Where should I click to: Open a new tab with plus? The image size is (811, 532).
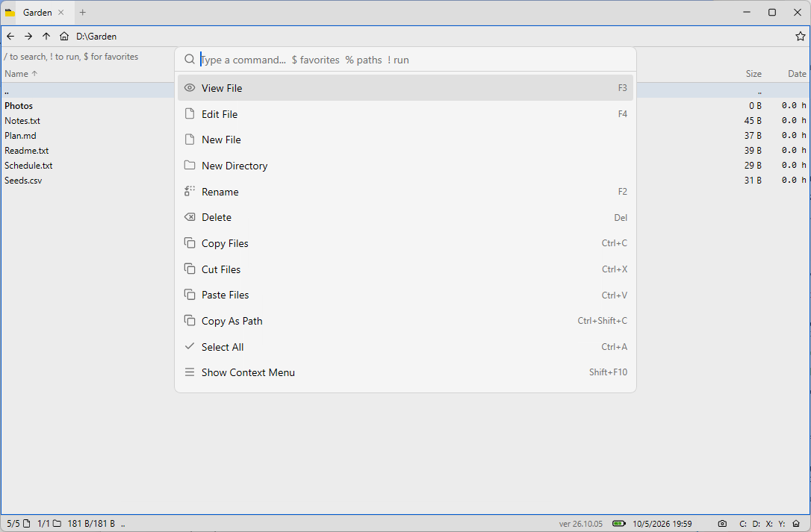pos(83,13)
